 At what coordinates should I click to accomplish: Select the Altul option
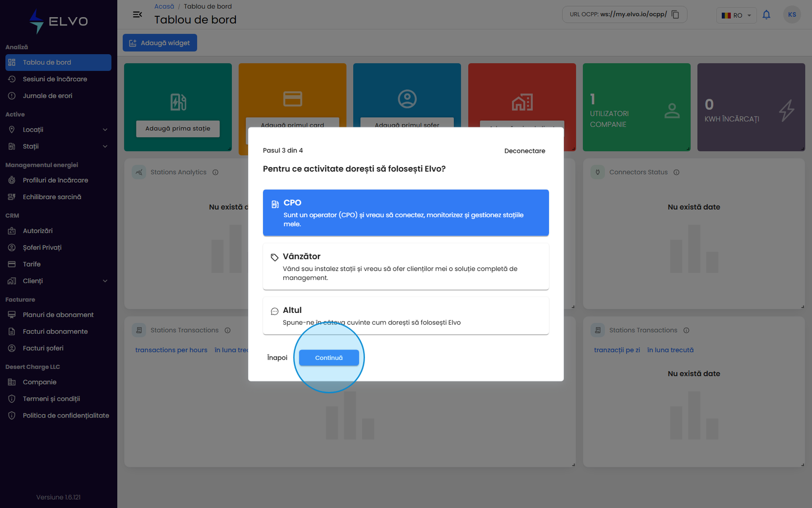406,316
